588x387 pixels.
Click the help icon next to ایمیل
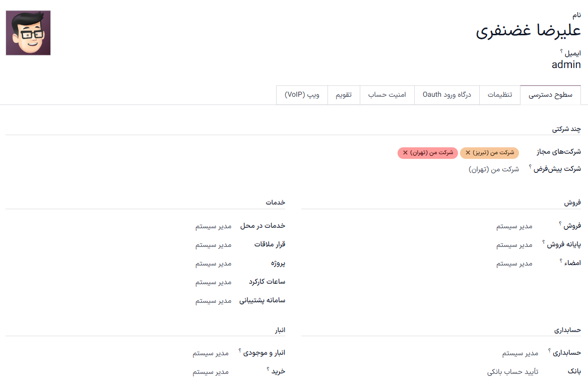tap(561, 51)
